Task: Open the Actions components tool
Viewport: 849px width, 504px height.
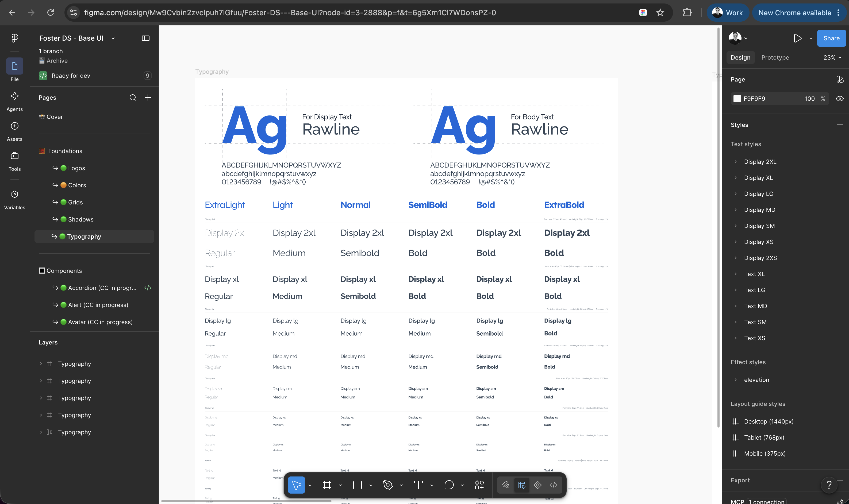Action: pyautogui.click(x=479, y=485)
